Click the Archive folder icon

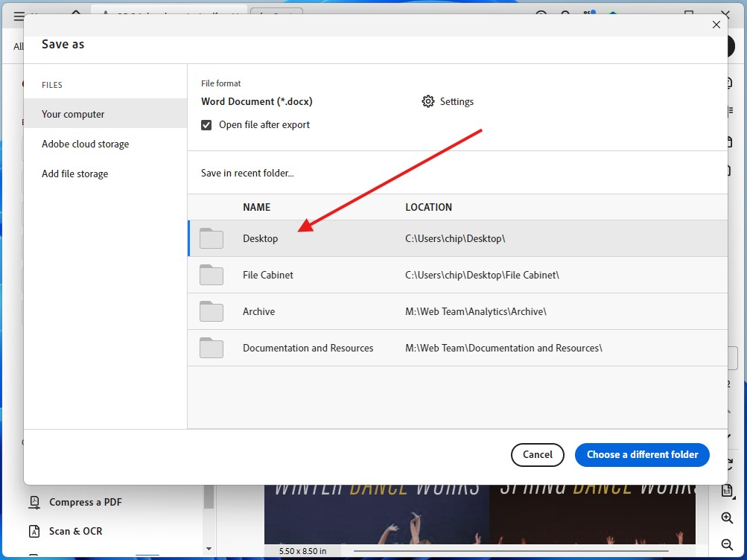point(212,311)
